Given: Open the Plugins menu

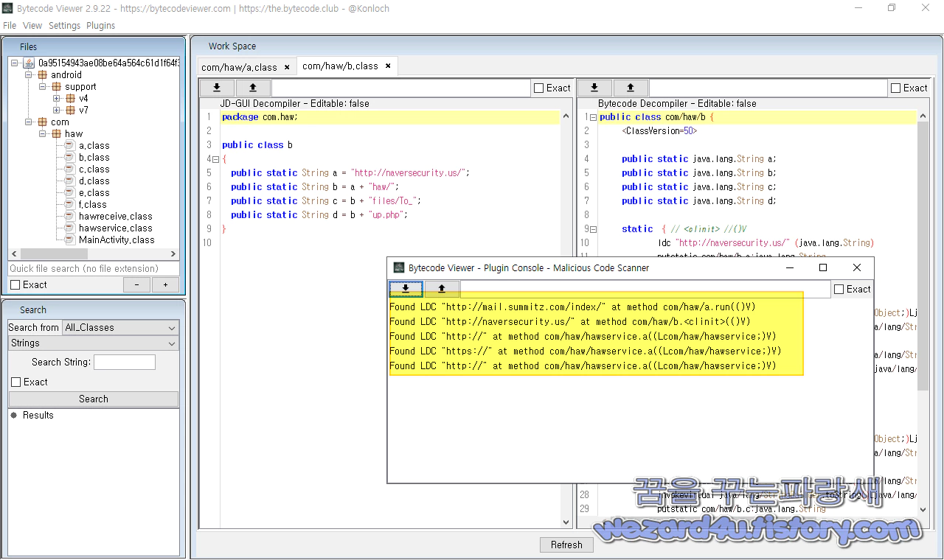Looking at the screenshot, I should tap(101, 25).
